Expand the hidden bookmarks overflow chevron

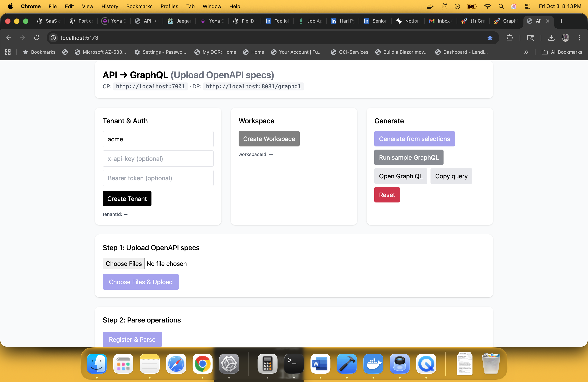click(526, 52)
